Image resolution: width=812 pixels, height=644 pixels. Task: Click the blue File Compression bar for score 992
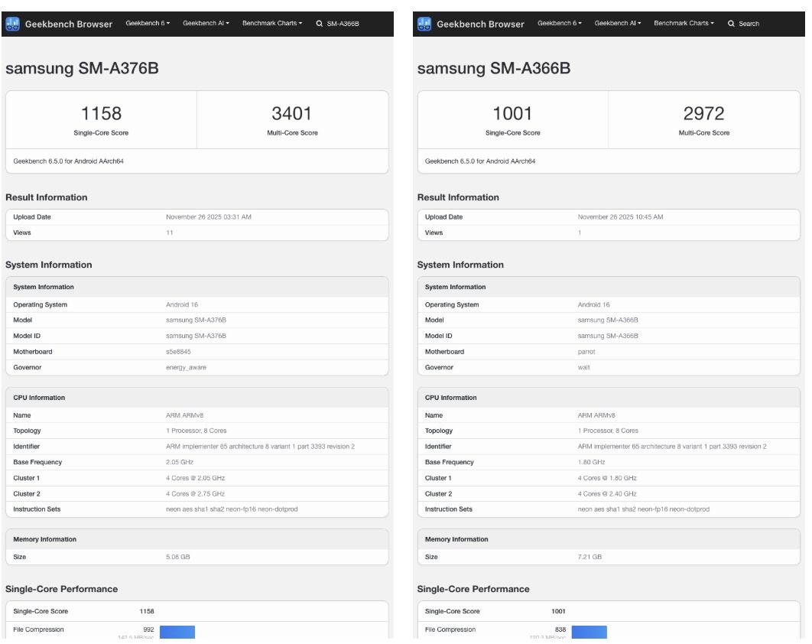[177, 633]
